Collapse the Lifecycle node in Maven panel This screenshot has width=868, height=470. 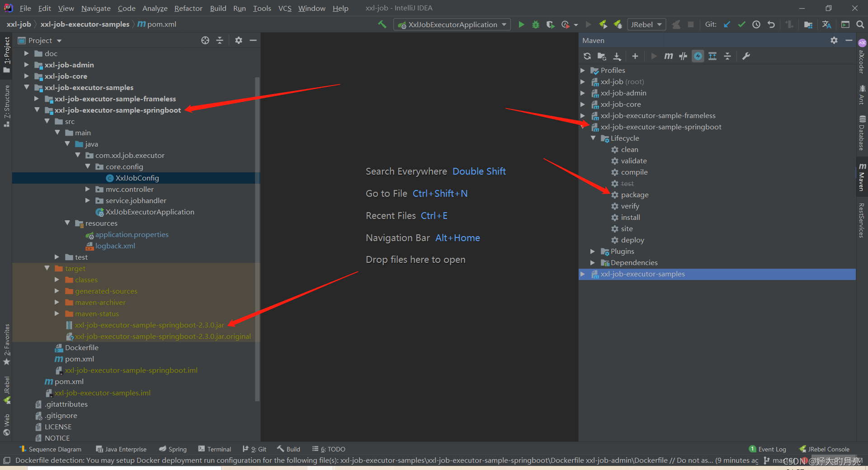tap(593, 138)
